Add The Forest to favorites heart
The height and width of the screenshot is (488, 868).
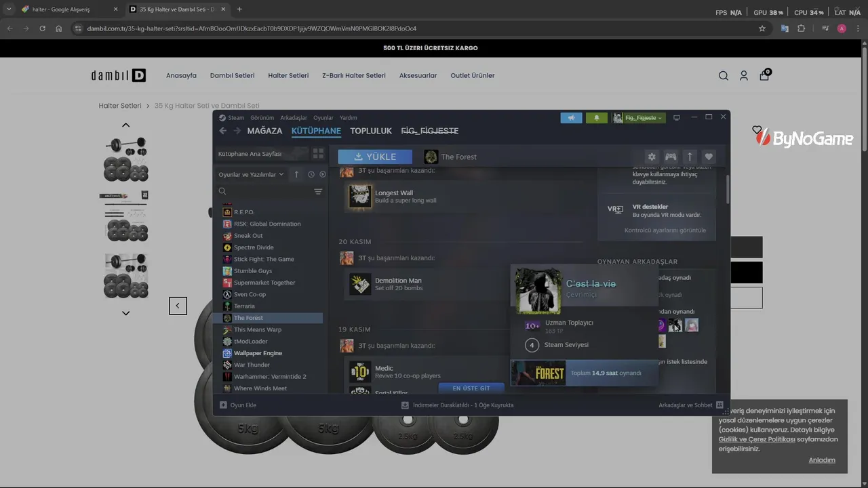coord(709,157)
